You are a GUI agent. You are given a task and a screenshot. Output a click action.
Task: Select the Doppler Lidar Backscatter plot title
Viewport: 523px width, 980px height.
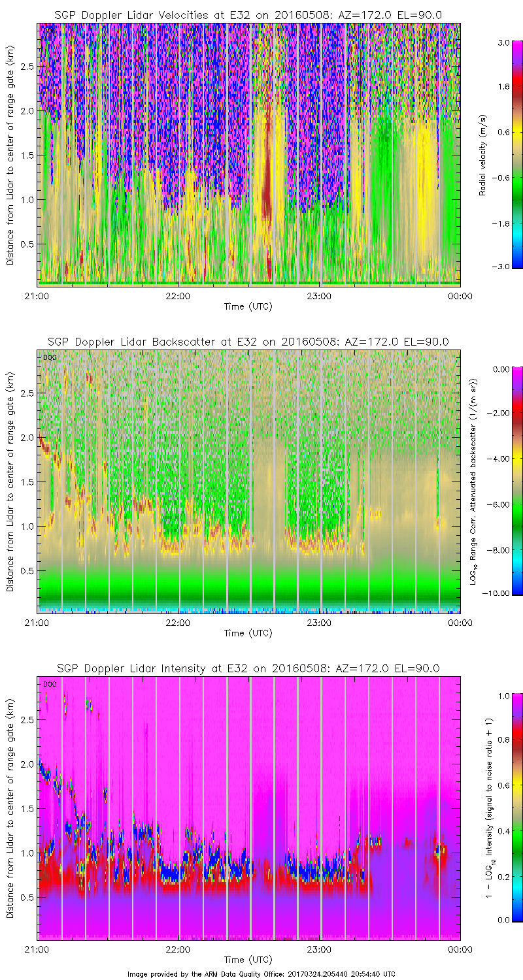pyautogui.click(x=248, y=341)
